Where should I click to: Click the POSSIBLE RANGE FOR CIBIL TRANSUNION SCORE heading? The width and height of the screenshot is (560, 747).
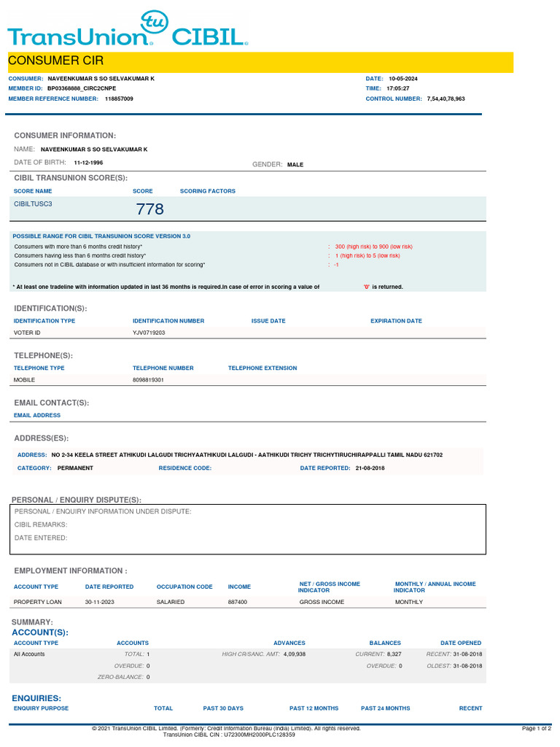[x=101, y=236]
